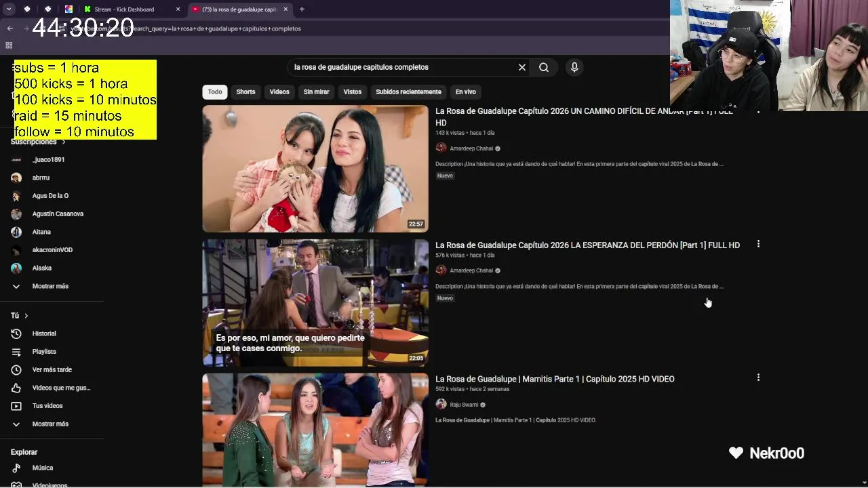The image size is (868, 488).
Task: Open Amardeep Chahal channel on second result
Action: pos(471,270)
